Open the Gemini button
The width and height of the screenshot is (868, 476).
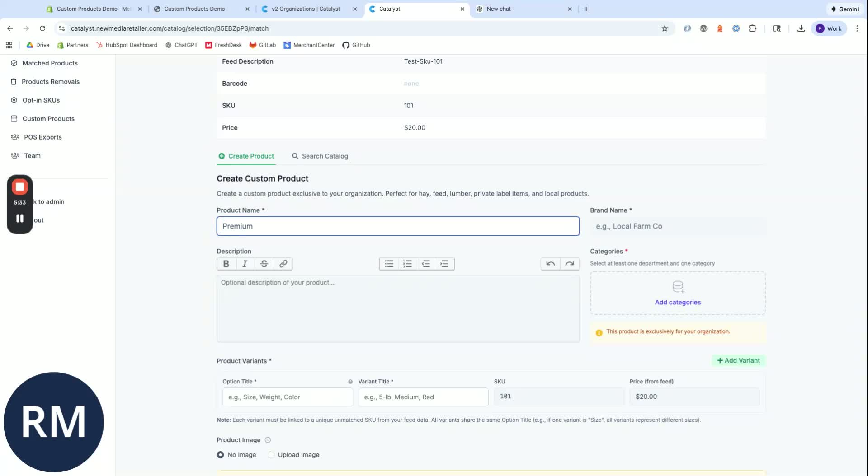pos(844,9)
